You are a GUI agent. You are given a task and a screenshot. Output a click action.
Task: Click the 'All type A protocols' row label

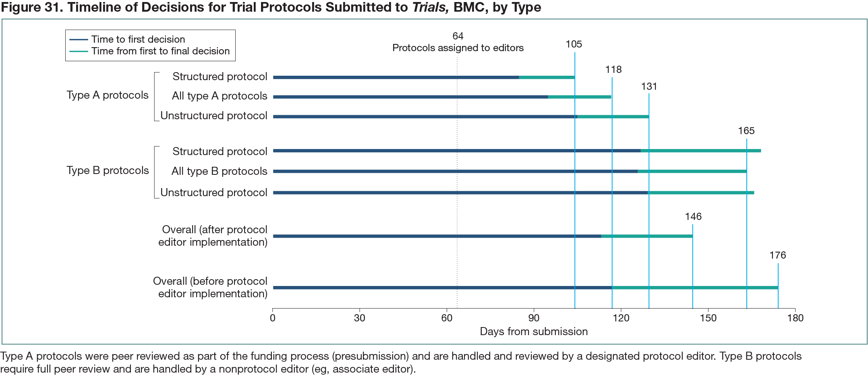220,96
